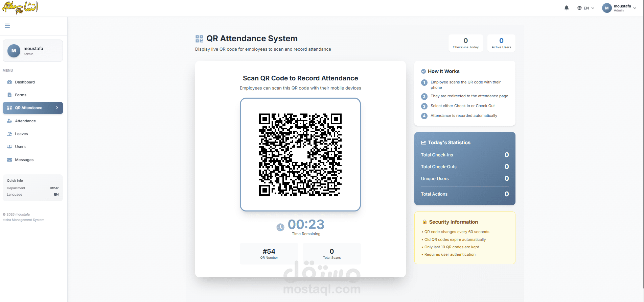
Task: Click step 3 number badge
Action: coord(424,106)
